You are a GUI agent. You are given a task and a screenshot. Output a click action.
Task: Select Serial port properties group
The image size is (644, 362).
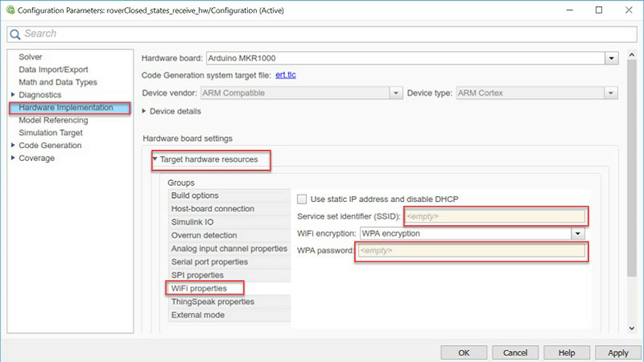click(x=229, y=262)
